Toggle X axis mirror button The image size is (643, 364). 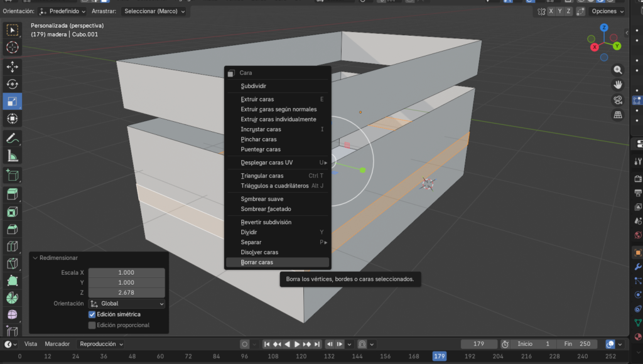(x=551, y=11)
